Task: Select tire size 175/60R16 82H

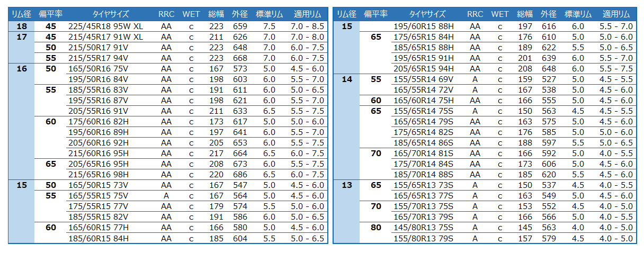Action: 99,121
